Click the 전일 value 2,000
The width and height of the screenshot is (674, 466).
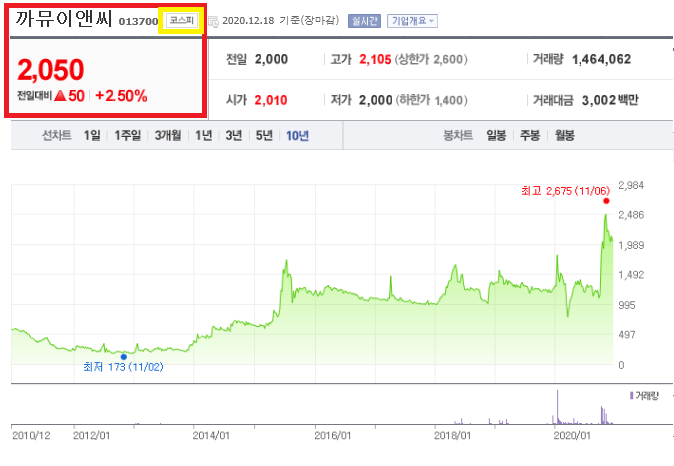click(271, 59)
